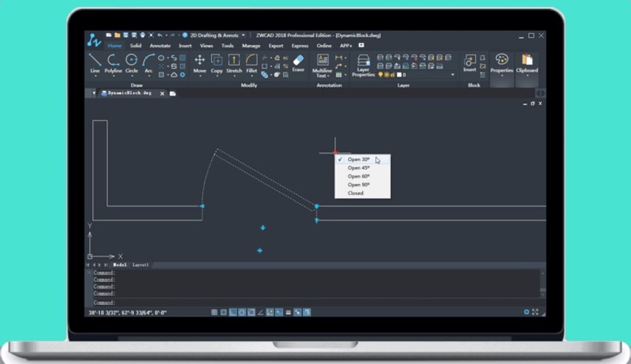This screenshot has height=364, width=631.
Task: Choose Open 45° from the popup menu
Action: 359,168
